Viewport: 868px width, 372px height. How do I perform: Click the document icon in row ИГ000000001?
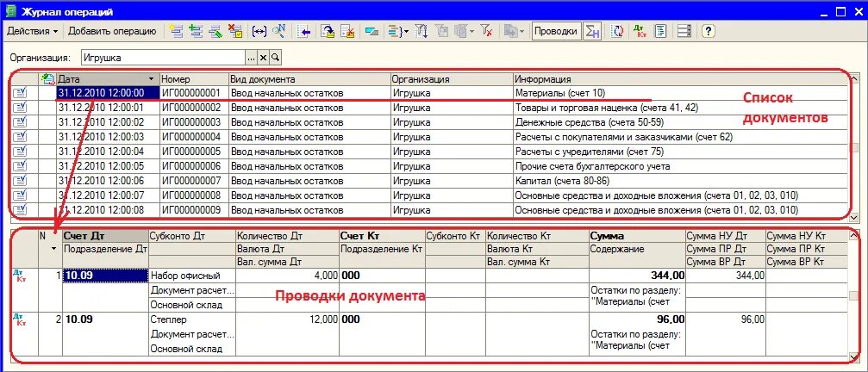pyautogui.click(x=19, y=93)
